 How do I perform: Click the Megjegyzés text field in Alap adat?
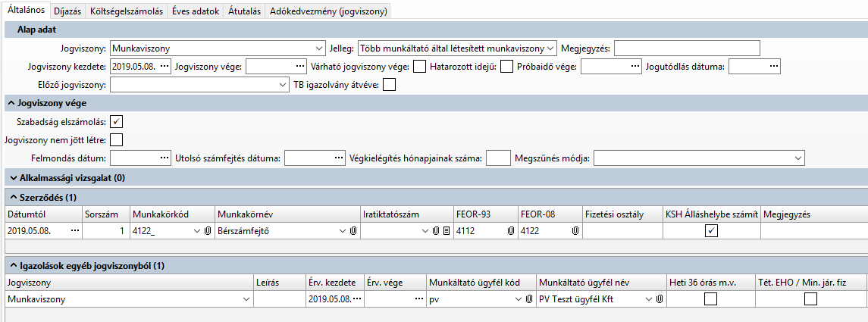coord(687,48)
